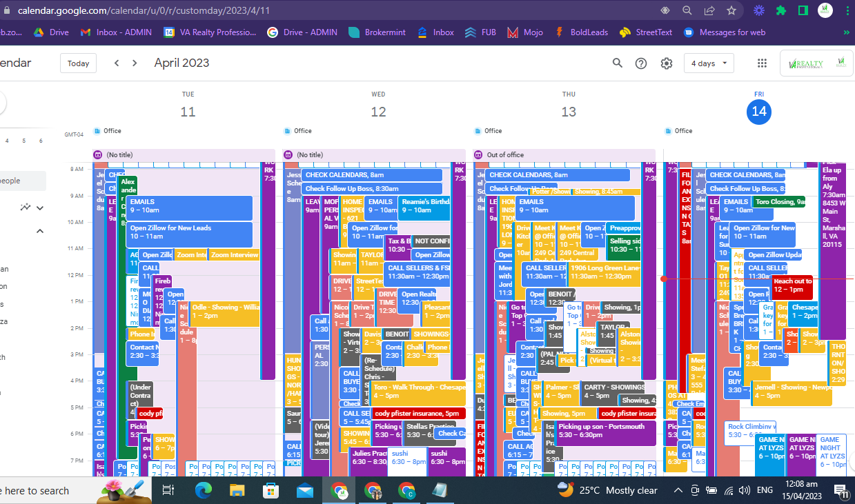Open the StreetText bookmark

point(647,32)
